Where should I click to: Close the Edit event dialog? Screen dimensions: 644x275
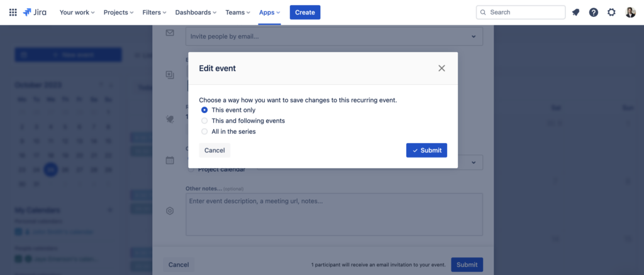click(x=441, y=68)
